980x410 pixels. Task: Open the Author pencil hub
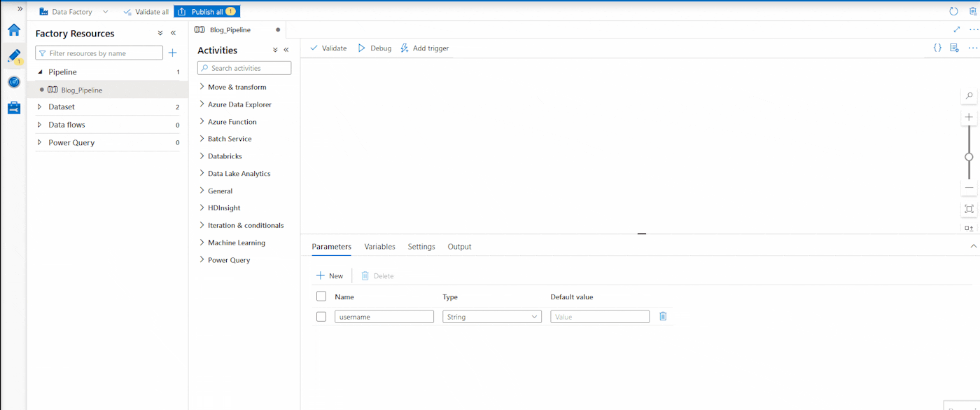pos(14,56)
